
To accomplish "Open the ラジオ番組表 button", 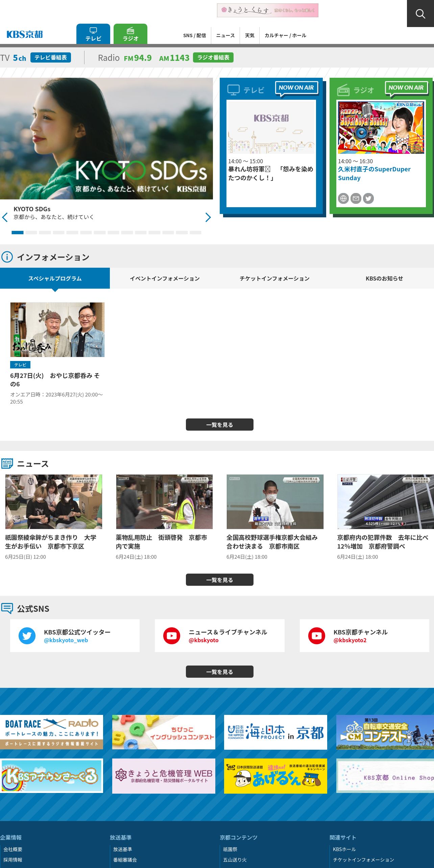I will pyautogui.click(x=213, y=57).
